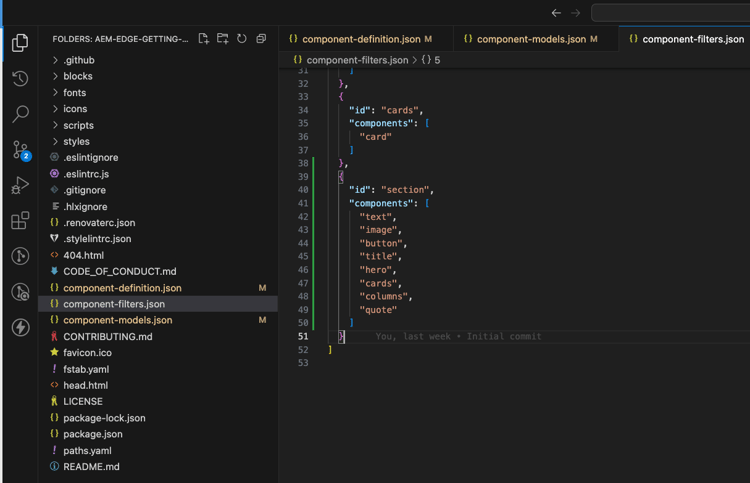750x483 pixels.
Task: Click the command center search box
Action: 670,13
